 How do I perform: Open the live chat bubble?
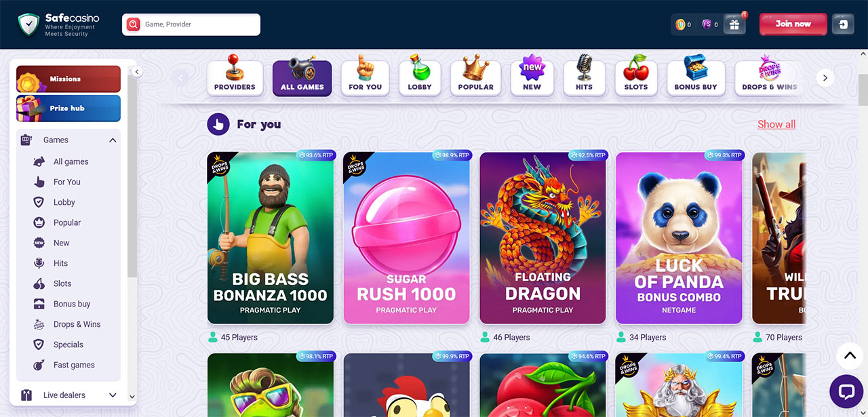click(x=846, y=391)
